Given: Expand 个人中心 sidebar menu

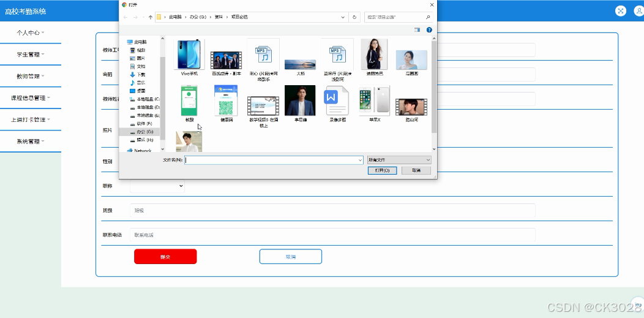Looking at the screenshot, I should pos(31,32).
